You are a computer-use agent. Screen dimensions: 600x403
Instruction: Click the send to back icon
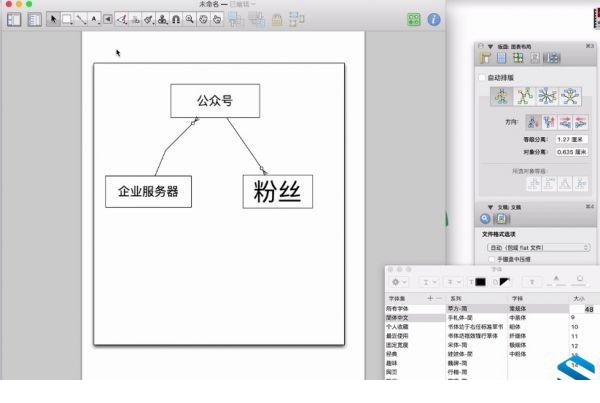click(x=256, y=19)
